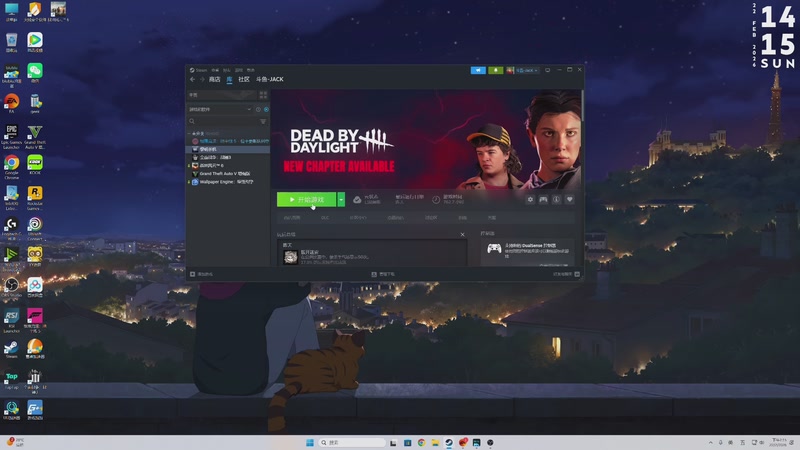
Task: Click the Dead by Daylight banner image
Action: (426, 139)
